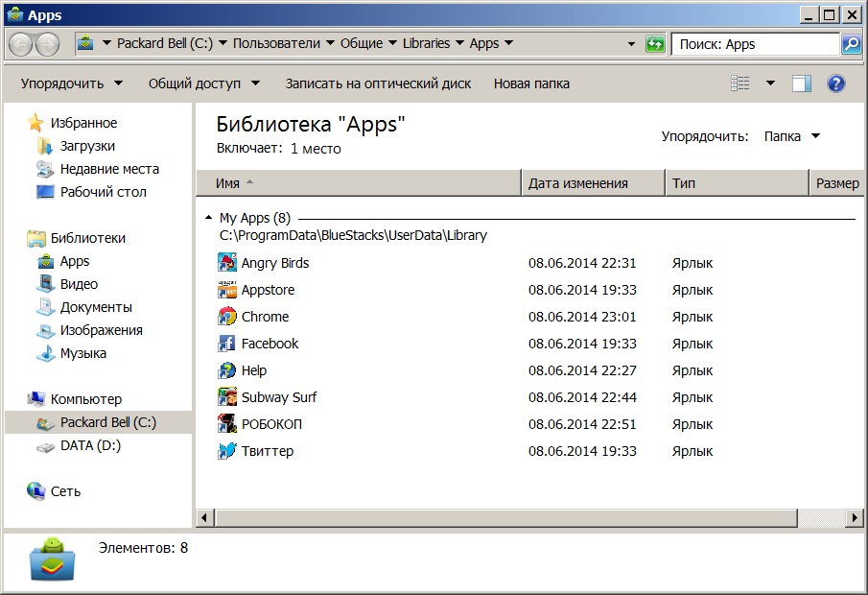Image resolution: width=868 pixels, height=595 pixels.
Task: Click the Сеть network icon
Action: 36,490
